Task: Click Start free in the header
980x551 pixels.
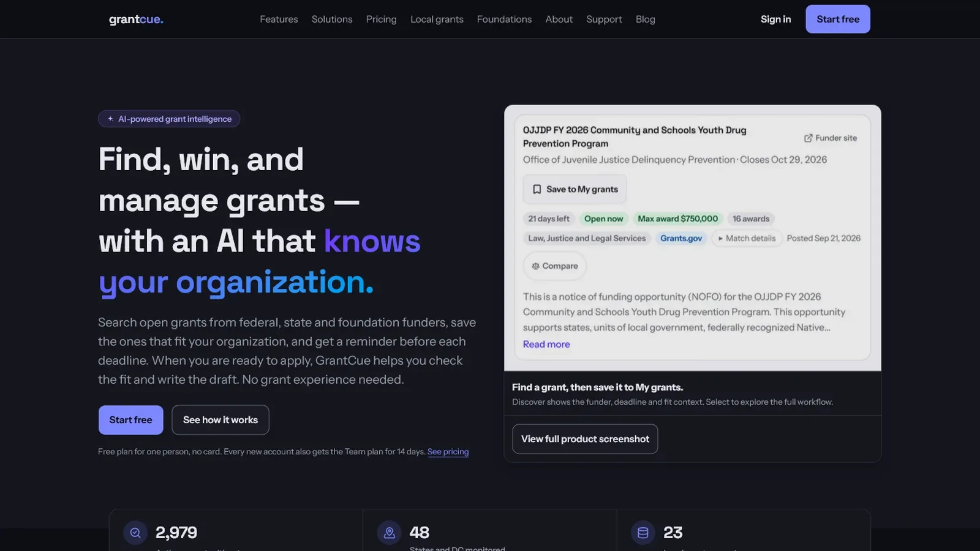Action: tap(838, 19)
